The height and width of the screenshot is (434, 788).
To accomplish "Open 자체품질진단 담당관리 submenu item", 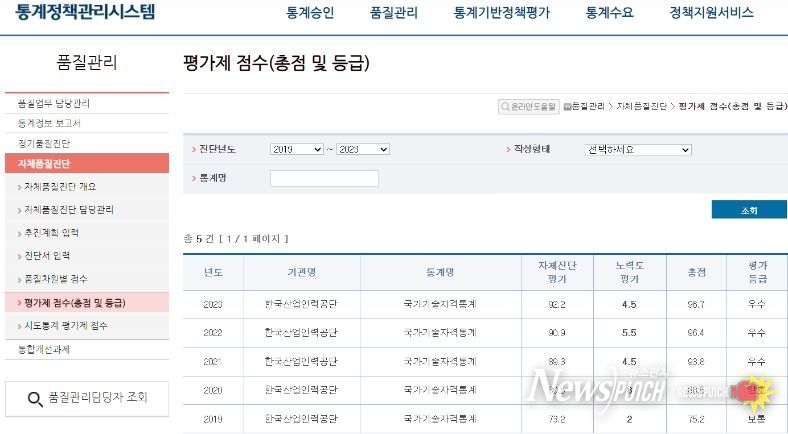I will click(x=69, y=209).
